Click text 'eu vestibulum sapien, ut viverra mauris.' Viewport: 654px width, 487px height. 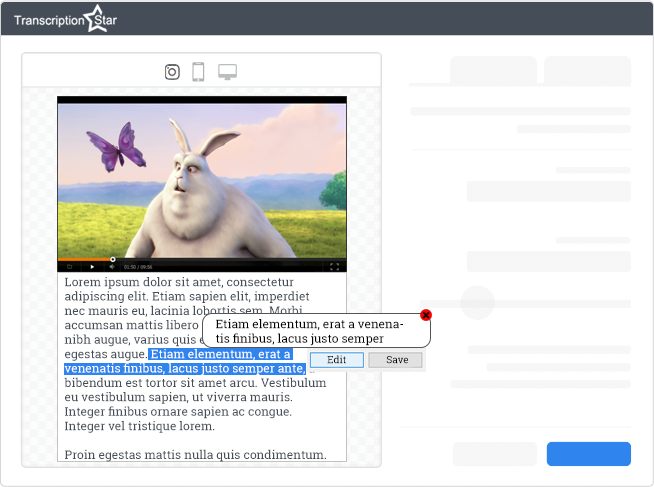(x=179, y=397)
